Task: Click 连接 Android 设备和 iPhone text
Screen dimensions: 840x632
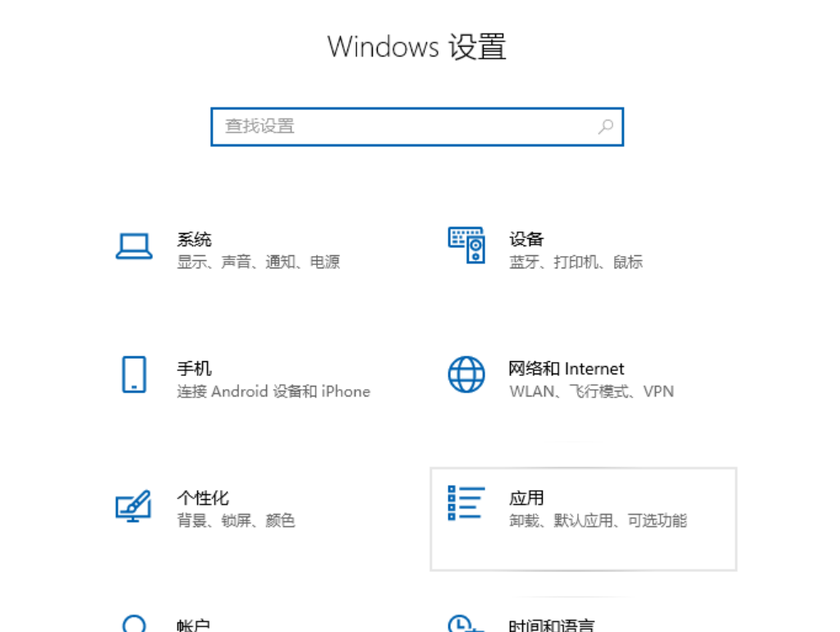Action: click(273, 392)
